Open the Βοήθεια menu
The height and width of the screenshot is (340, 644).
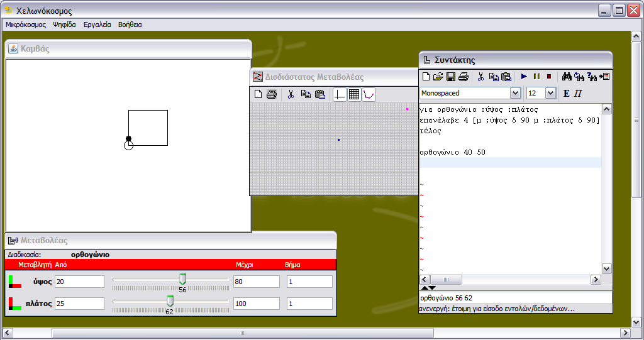click(130, 25)
